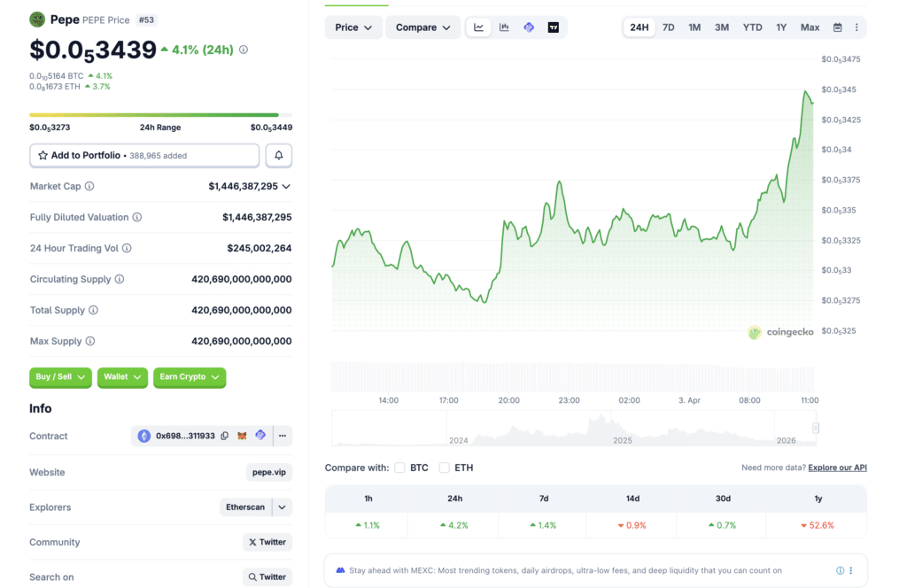Click the contract address 0x698...311933
The image size is (907, 588).
point(185,436)
